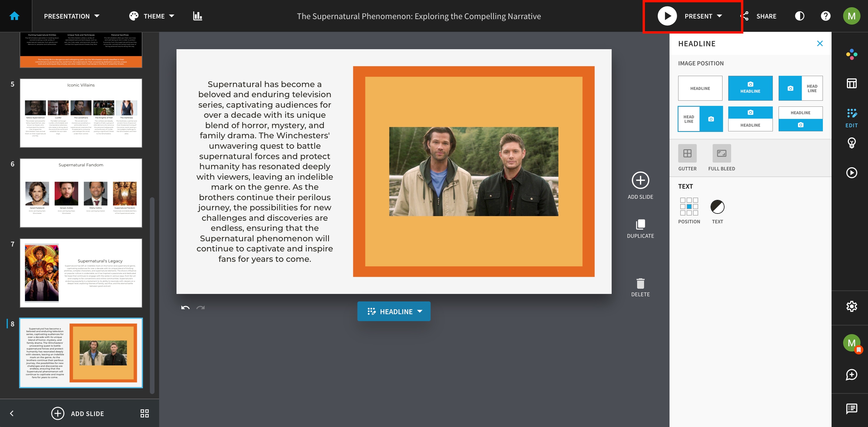The height and width of the screenshot is (427, 868).
Task: Open the top-bar M account avatar
Action: 852,16
